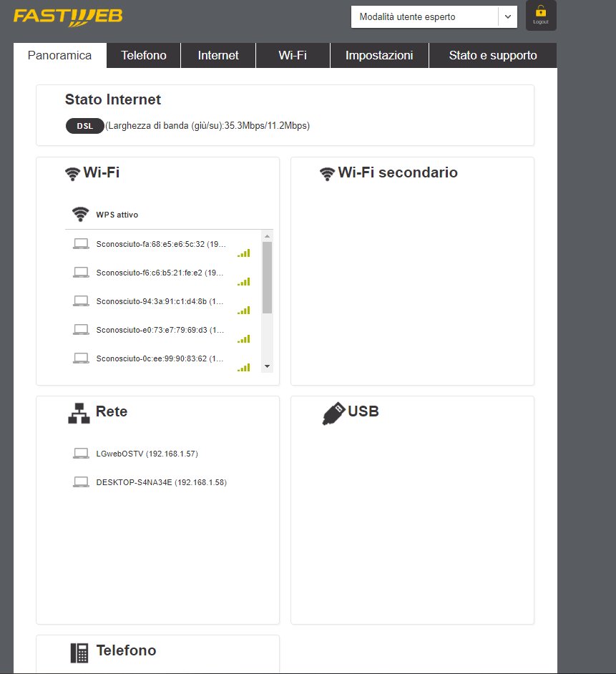Open the Wi-Fi secondario heading
Image resolution: width=616 pixels, height=674 pixels.
(398, 172)
